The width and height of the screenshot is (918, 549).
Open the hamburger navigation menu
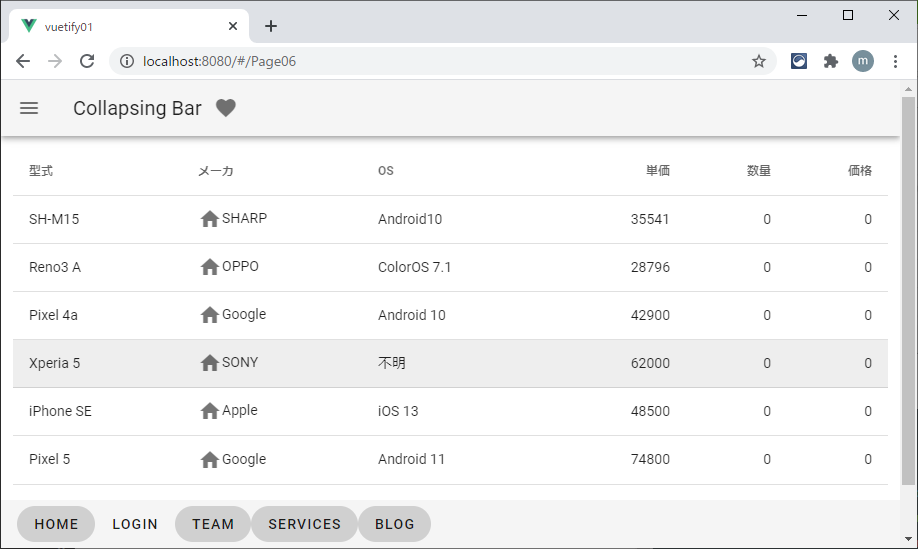[29, 108]
